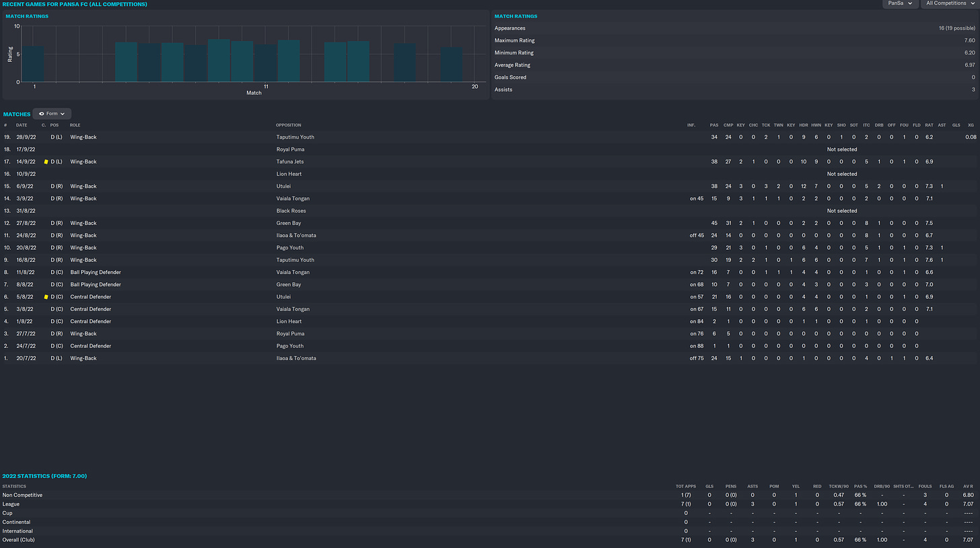Click the Non Competitive statistics row label
Viewport: 980px width, 548px height.
22,495
